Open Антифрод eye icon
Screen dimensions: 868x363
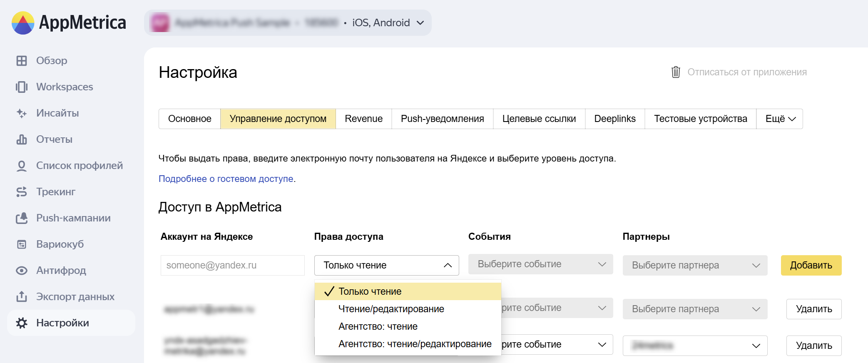click(x=22, y=271)
